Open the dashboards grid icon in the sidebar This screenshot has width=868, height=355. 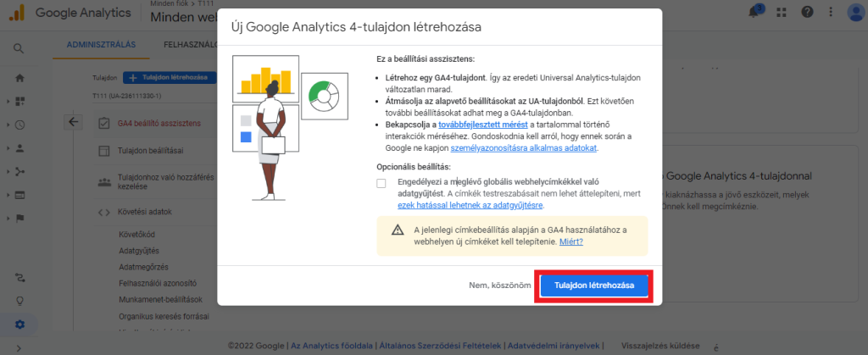click(20, 101)
